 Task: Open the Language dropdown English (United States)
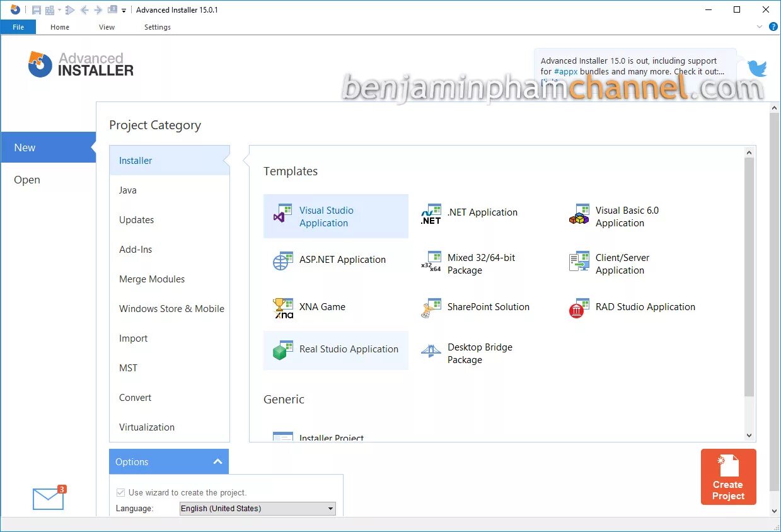(x=257, y=509)
